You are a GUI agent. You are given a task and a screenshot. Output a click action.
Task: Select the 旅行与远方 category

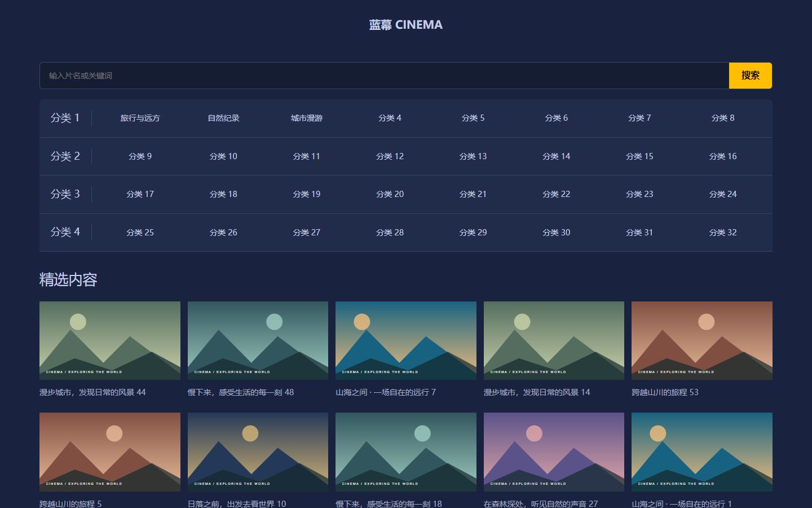(x=140, y=118)
